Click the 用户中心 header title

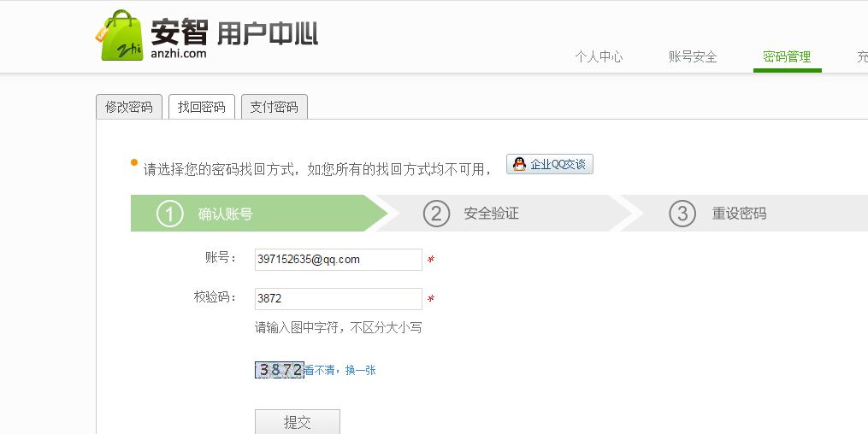coord(268,33)
